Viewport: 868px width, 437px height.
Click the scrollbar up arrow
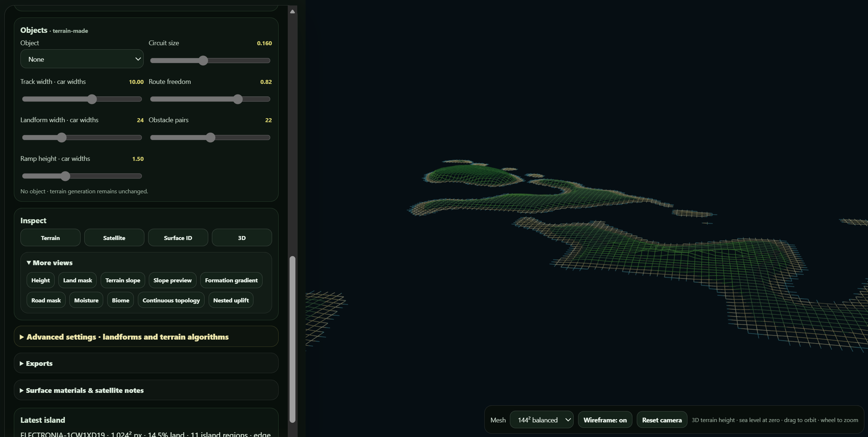click(x=292, y=11)
